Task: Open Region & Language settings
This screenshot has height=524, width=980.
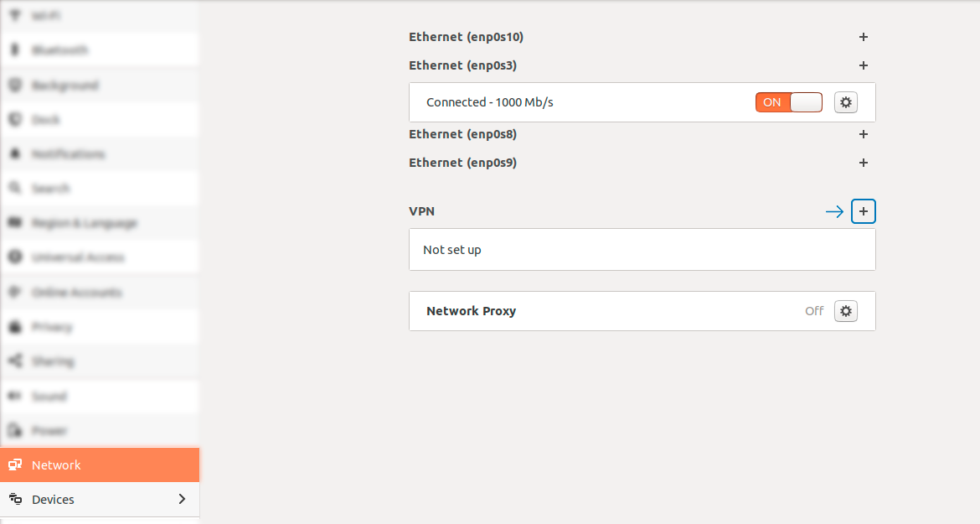Action: tap(100, 223)
